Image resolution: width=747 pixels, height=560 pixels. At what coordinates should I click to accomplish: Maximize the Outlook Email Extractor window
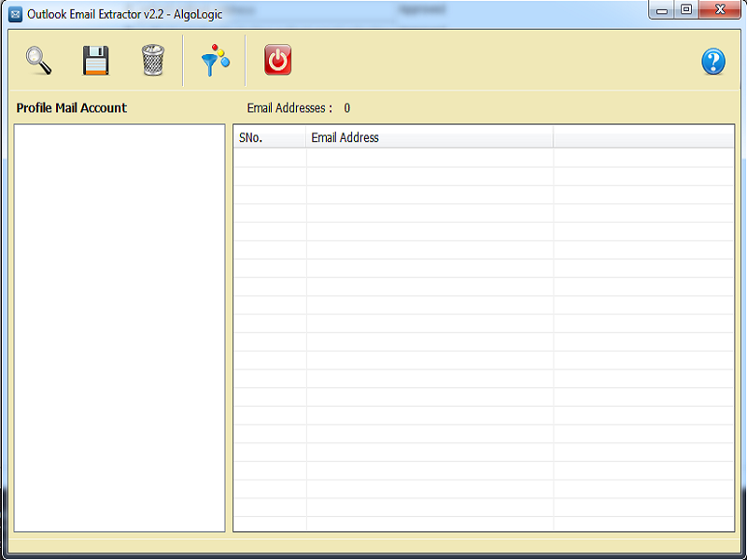click(x=686, y=10)
